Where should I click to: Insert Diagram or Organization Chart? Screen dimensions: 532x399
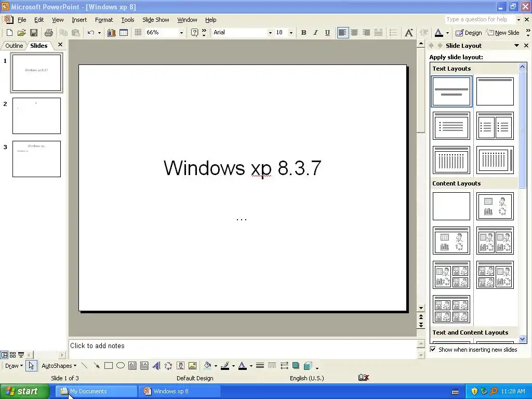click(x=168, y=365)
